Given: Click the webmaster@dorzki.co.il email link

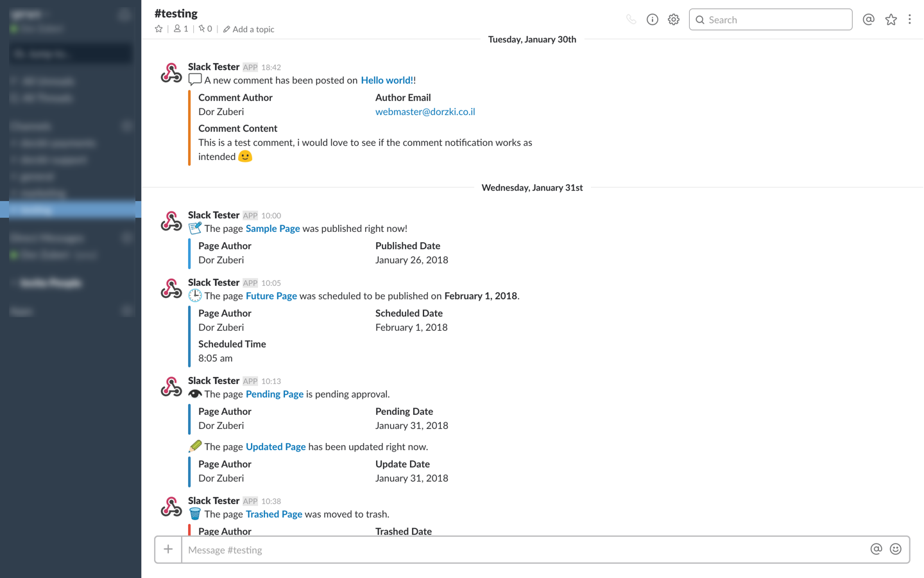Looking at the screenshot, I should (x=425, y=112).
